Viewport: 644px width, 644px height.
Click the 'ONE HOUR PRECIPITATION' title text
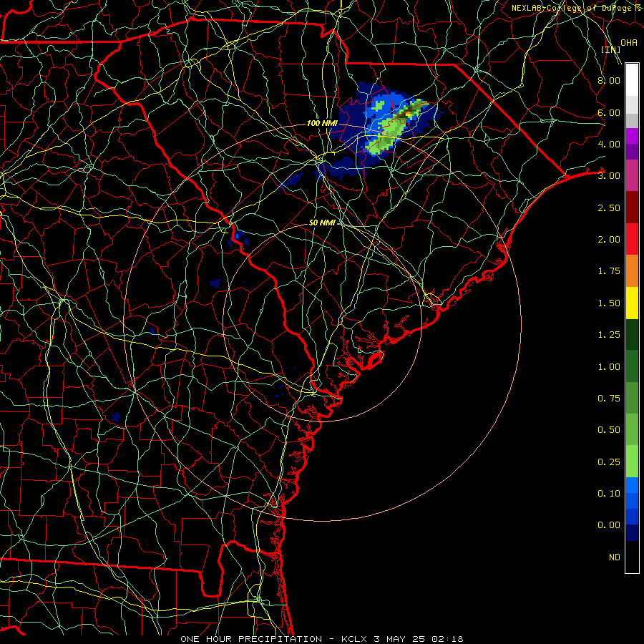(x=251, y=639)
